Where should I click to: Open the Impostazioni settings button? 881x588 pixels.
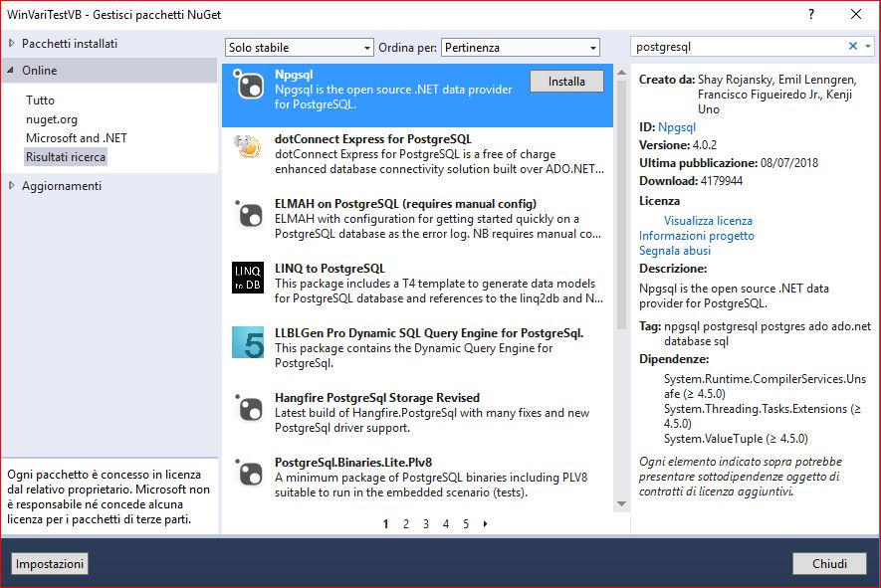(x=50, y=564)
